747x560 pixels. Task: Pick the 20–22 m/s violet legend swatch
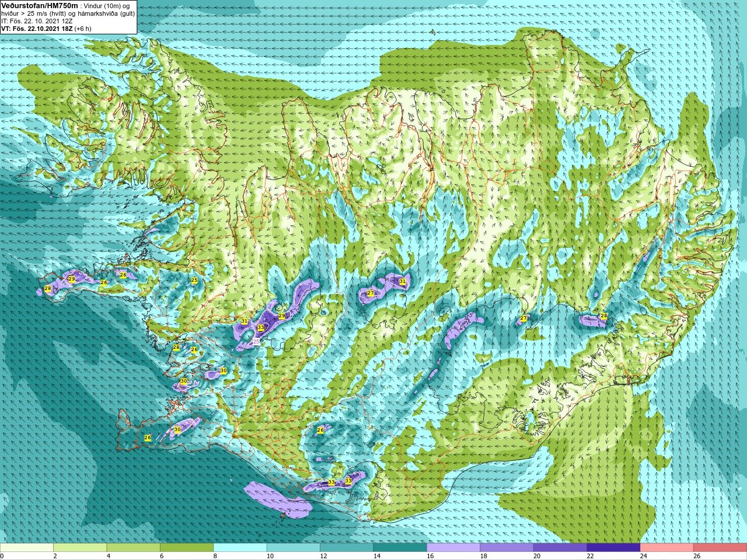[560, 548]
